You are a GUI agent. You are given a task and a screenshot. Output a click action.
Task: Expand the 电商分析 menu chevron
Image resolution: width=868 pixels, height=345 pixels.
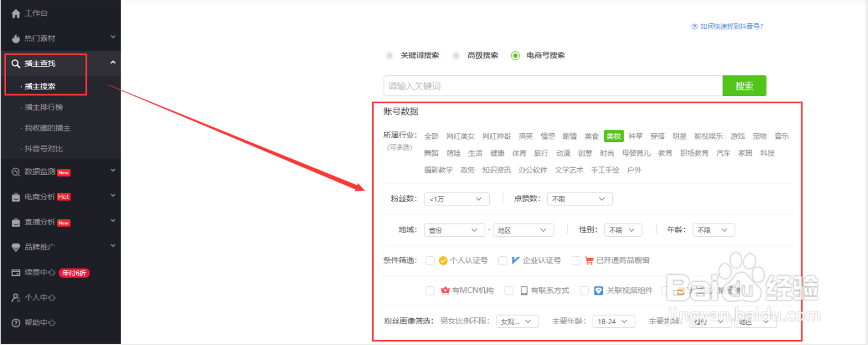click(113, 196)
